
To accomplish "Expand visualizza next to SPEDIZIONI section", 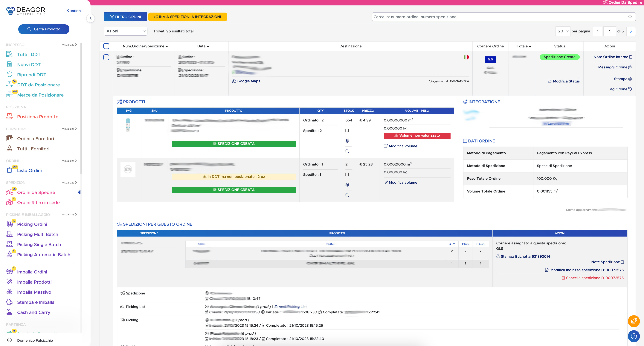I will click(x=69, y=183).
